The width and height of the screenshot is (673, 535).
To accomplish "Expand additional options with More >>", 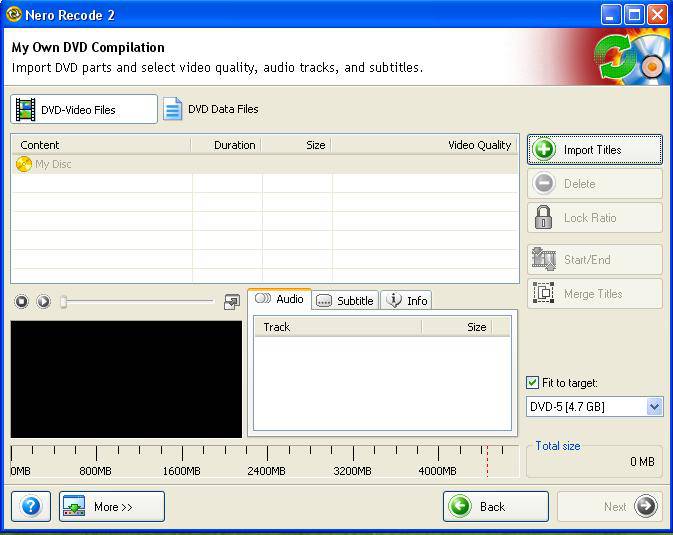I will pos(111,507).
